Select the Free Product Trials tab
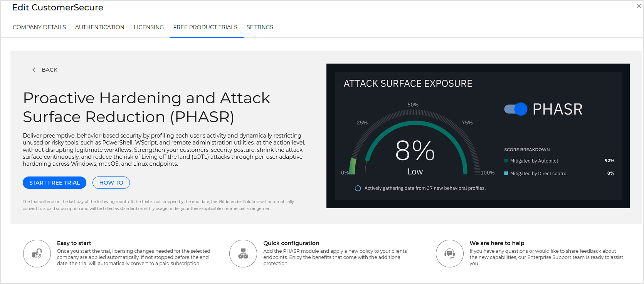 pyautogui.click(x=205, y=27)
